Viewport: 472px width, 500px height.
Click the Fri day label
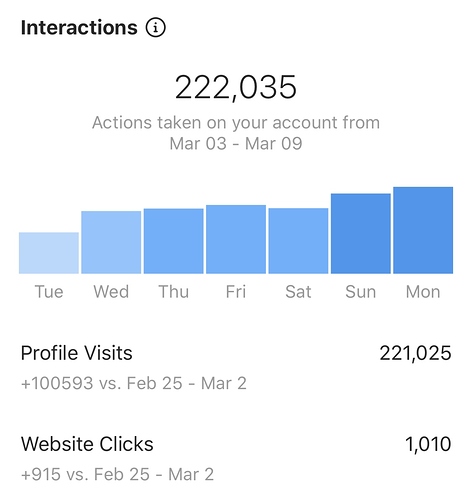(x=236, y=292)
